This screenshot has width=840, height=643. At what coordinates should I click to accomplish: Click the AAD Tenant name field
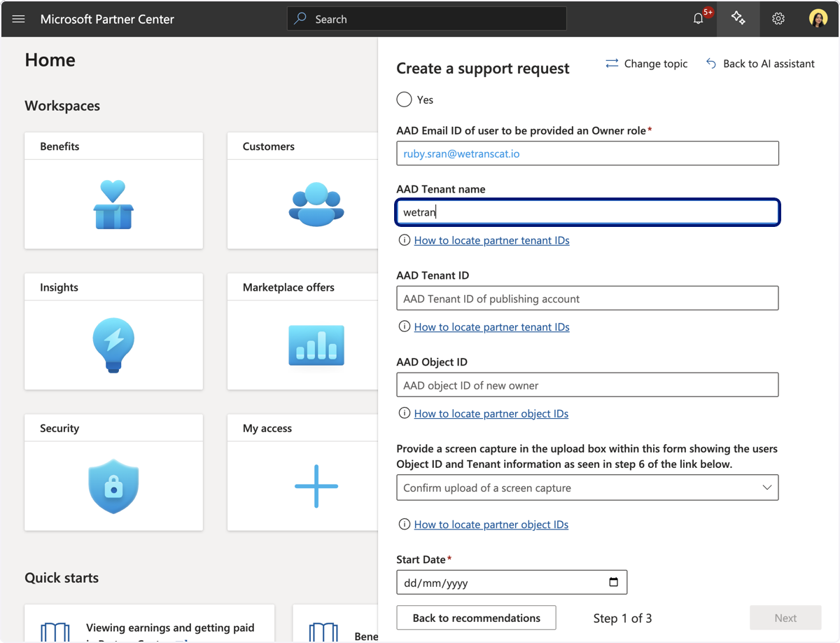tap(587, 212)
